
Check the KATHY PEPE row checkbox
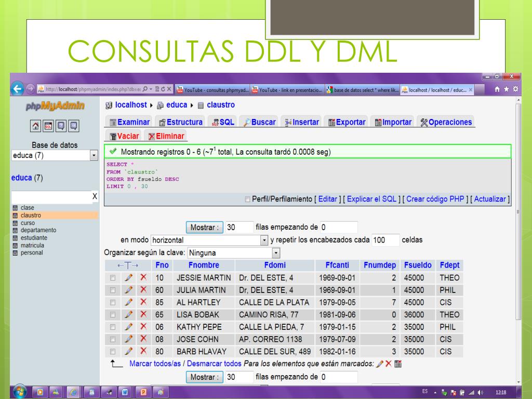113,327
